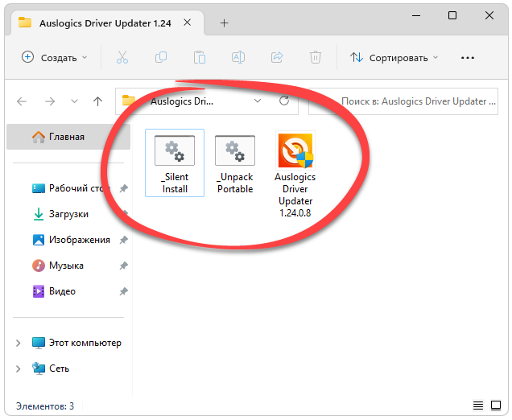
Task: Go forward with the right arrow
Action: pyautogui.click(x=50, y=101)
